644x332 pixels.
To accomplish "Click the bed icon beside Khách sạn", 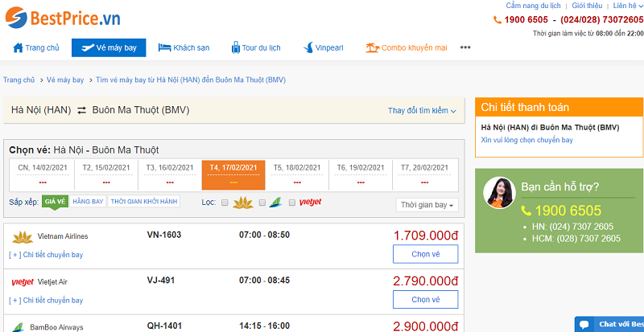I will tap(164, 47).
